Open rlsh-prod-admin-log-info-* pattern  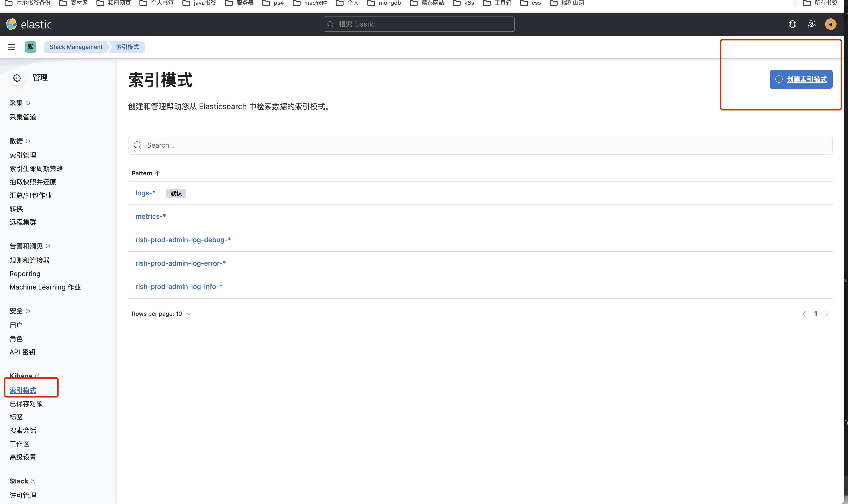(x=179, y=287)
